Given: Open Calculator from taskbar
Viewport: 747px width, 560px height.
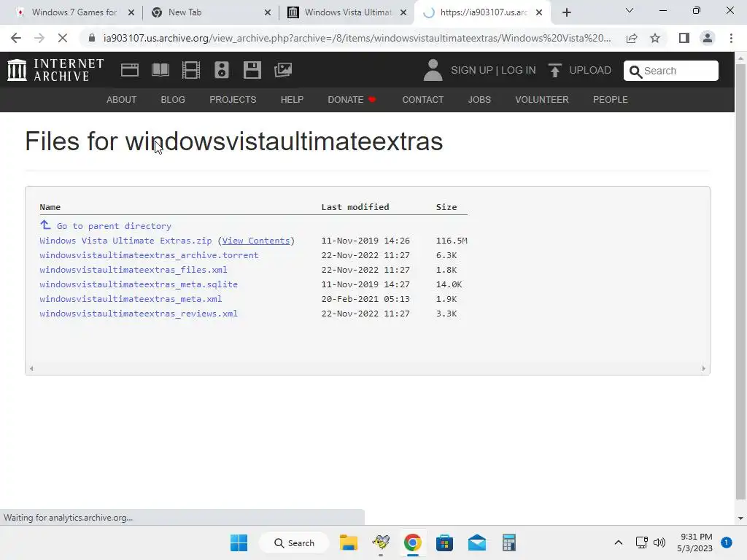Looking at the screenshot, I should (508, 542).
